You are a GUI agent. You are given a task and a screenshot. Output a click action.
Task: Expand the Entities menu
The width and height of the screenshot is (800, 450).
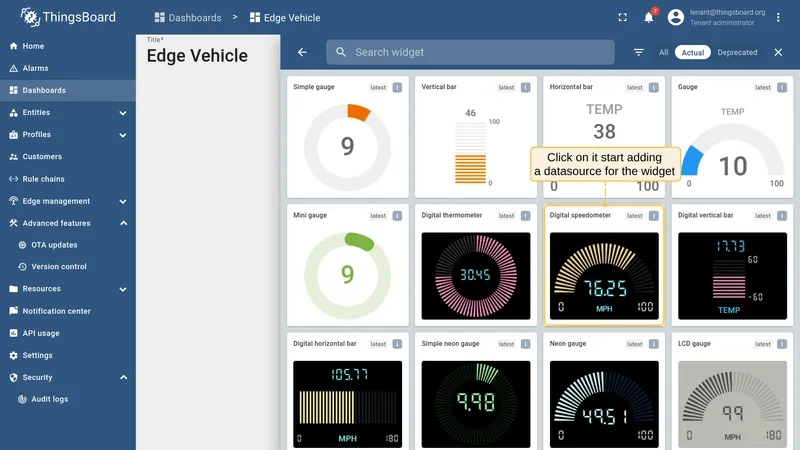(x=123, y=113)
